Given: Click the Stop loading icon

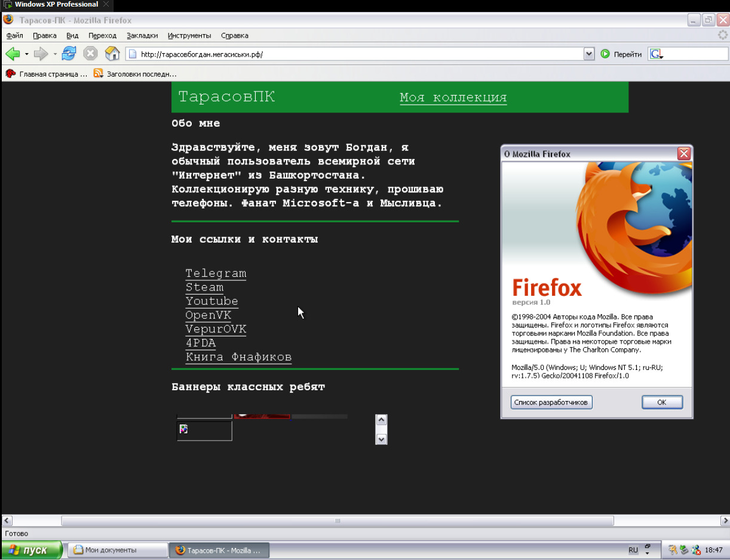Looking at the screenshot, I should 90,54.
